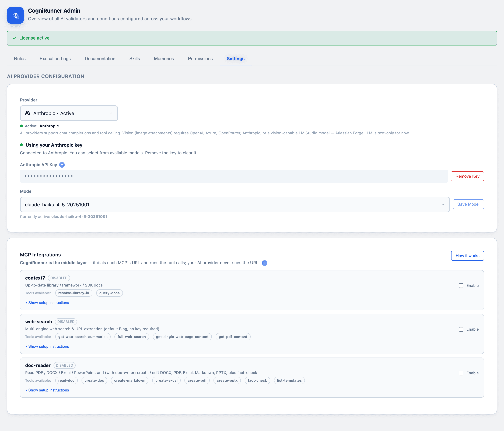Click the Using your Anthropic key heading
This screenshot has height=431, width=504.
[x=54, y=145]
